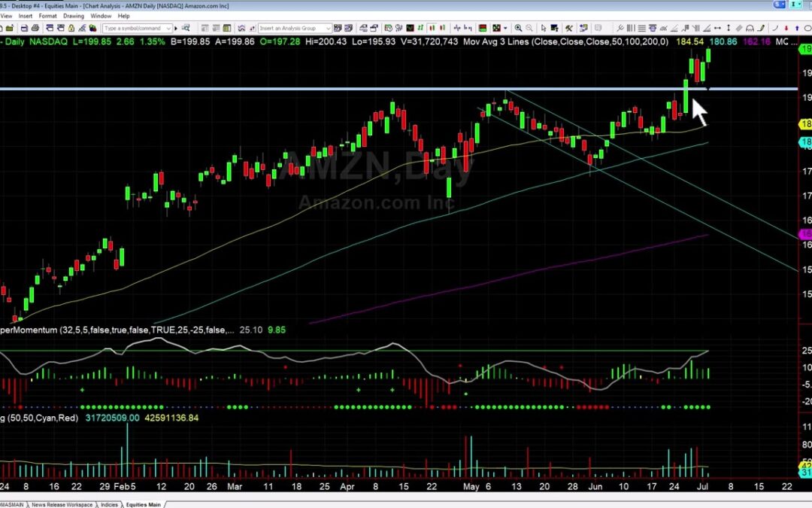Screen dimensions: 812x508
Task: Select the curved line drawing tool
Action: click(774, 28)
